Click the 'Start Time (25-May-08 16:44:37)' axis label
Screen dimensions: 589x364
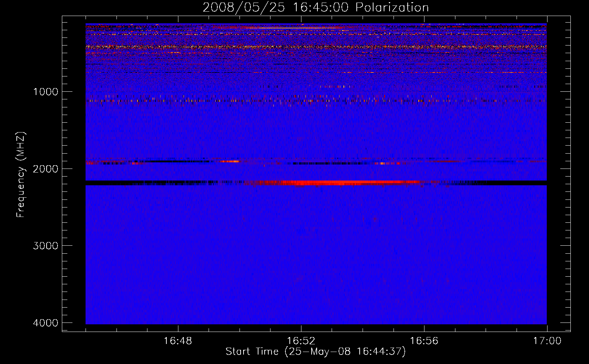pos(316,352)
